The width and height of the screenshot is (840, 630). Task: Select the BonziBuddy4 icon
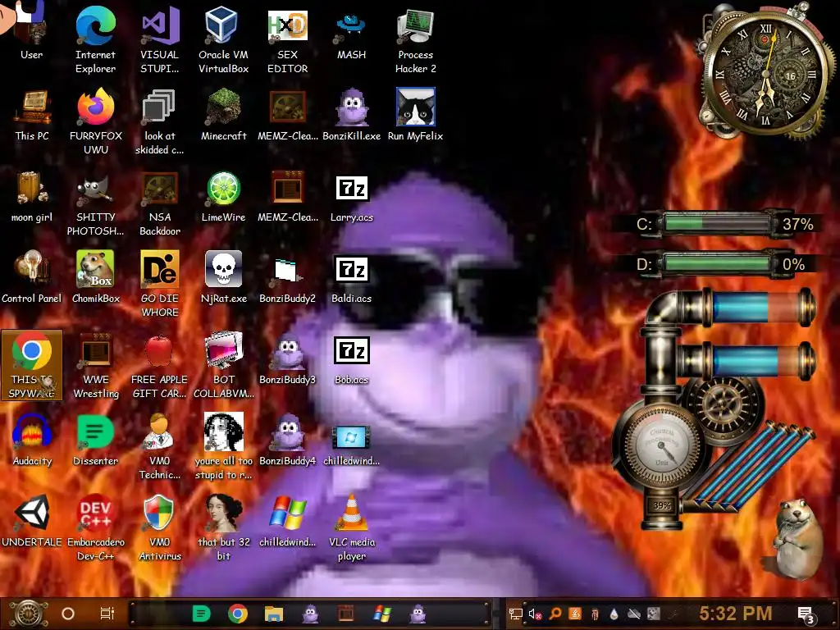coord(288,440)
